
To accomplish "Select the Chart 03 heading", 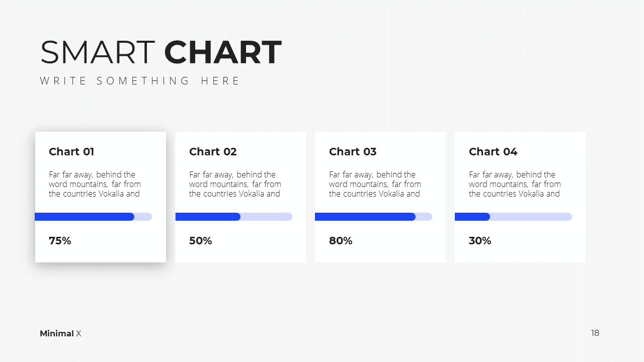I will 353,152.
